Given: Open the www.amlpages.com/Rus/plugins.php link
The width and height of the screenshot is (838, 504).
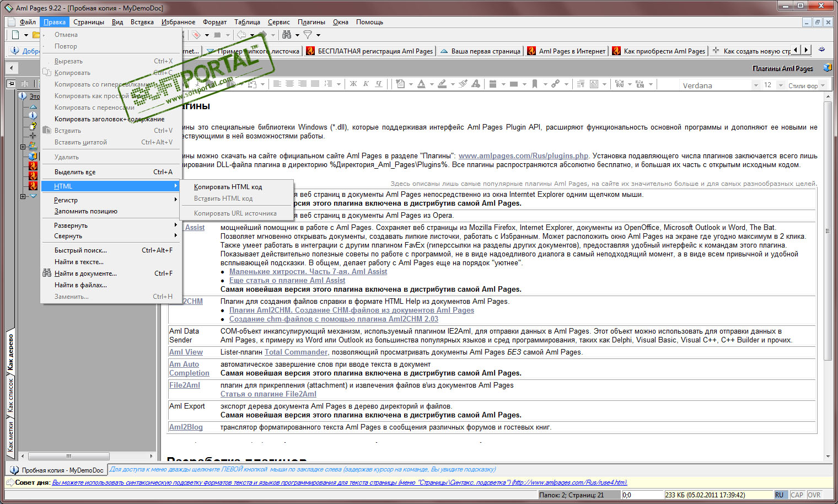Looking at the screenshot, I should point(523,156).
